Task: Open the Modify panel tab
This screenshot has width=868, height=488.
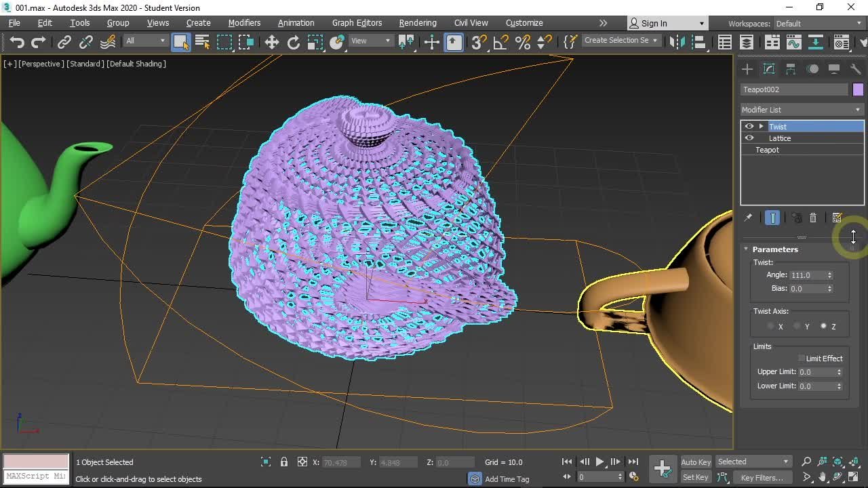Action: (768, 69)
